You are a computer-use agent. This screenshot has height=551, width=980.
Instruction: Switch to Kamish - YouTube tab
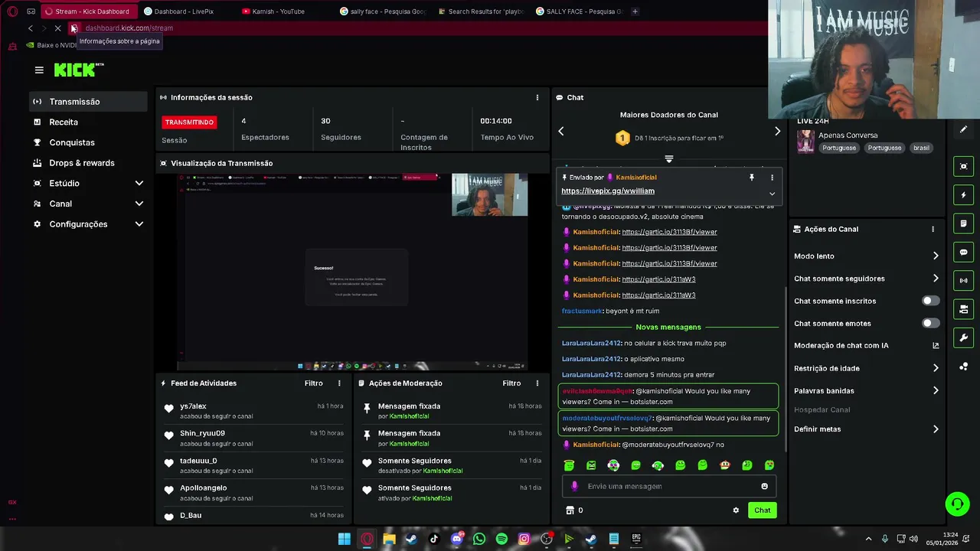[x=283, y=11]
